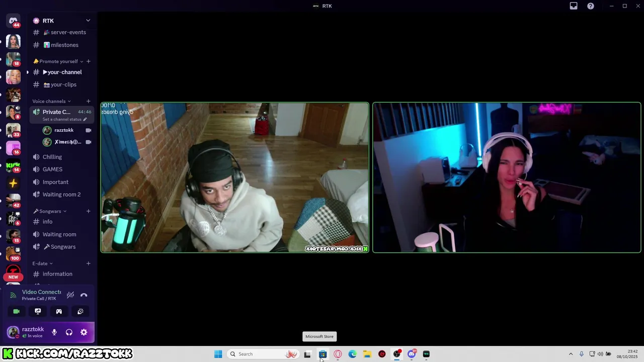Focus the second participant's video tile

507,177
